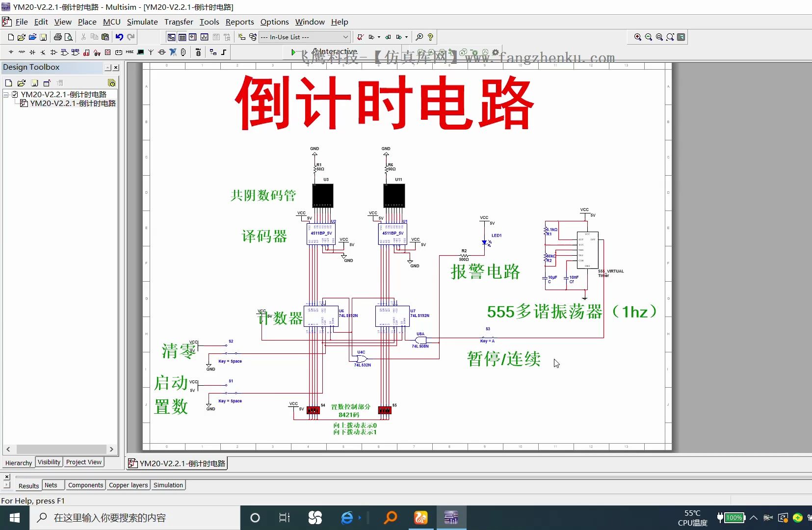The image size is (812, 530).
Task: Expand forward annotate dropdown arrow in toolbar
Action: point(406,37)
